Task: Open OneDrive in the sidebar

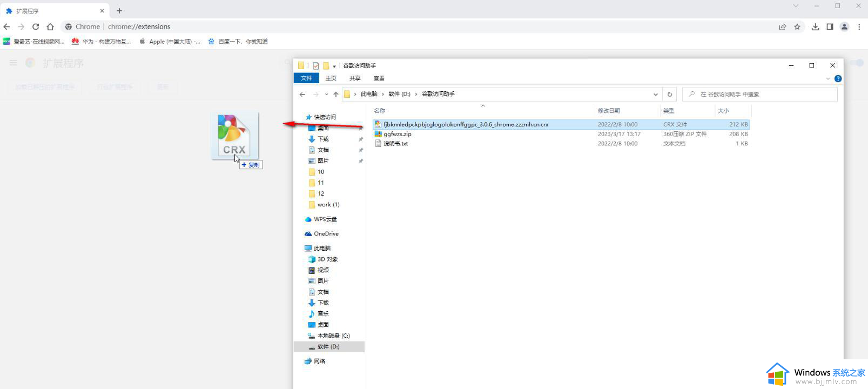Action: click(x=321, y=234)
